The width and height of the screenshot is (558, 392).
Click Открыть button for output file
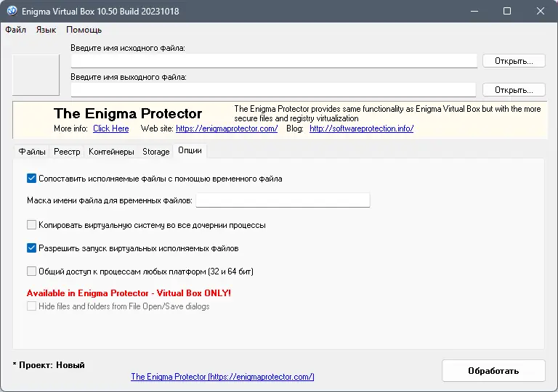point(514,90)
